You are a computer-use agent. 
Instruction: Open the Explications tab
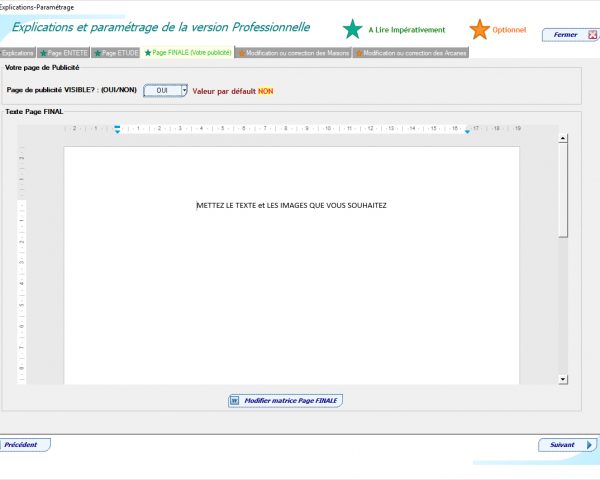(18, 53)
